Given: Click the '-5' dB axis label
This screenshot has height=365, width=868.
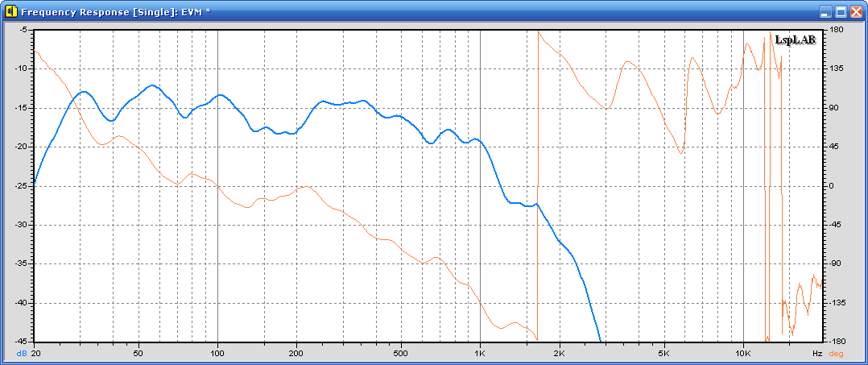Looking at the screenshot, I should coord(23,29).
